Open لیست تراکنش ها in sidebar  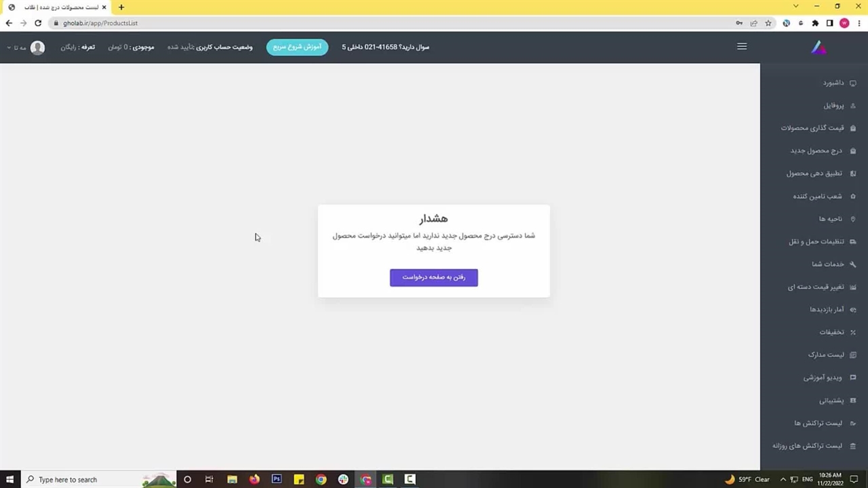point(818,423)
